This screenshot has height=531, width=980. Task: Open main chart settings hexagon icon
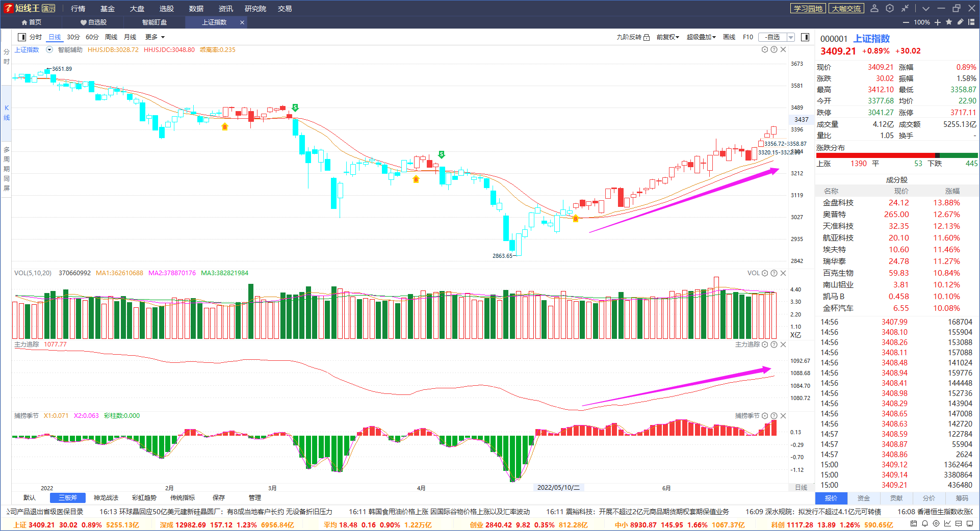click(765, 49)
